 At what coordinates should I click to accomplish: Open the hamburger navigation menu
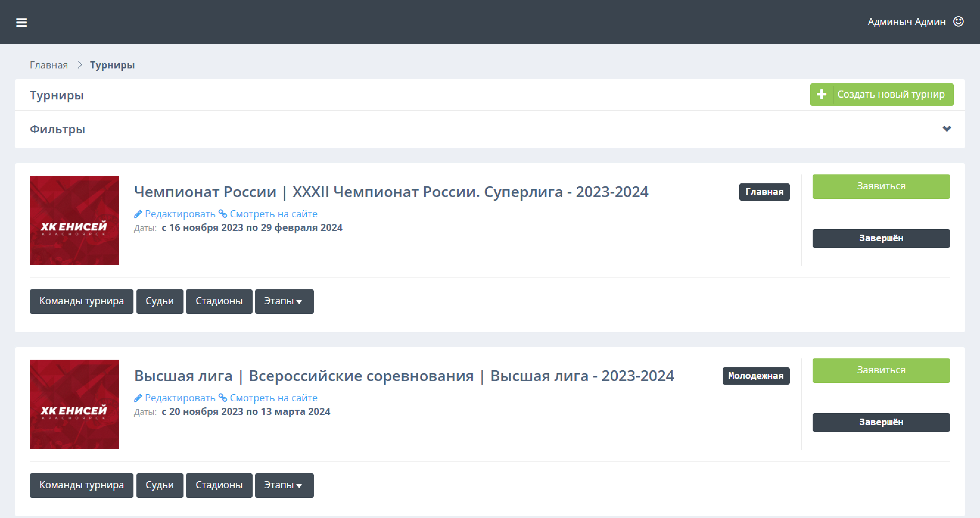click(22, 22)
